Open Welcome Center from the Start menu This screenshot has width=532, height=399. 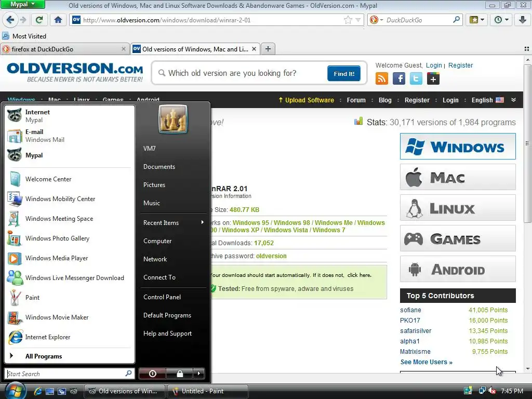point(69,179)
